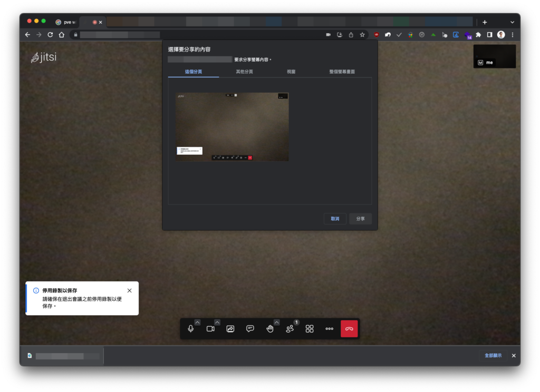Dismiss the 停用錄製以保存 notification

point(130,291)
